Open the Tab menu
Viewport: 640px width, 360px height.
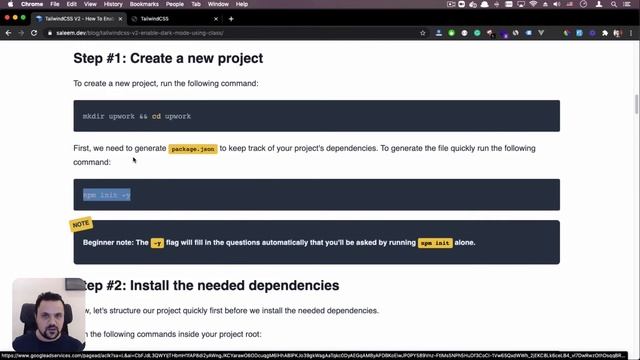(196, 4)
